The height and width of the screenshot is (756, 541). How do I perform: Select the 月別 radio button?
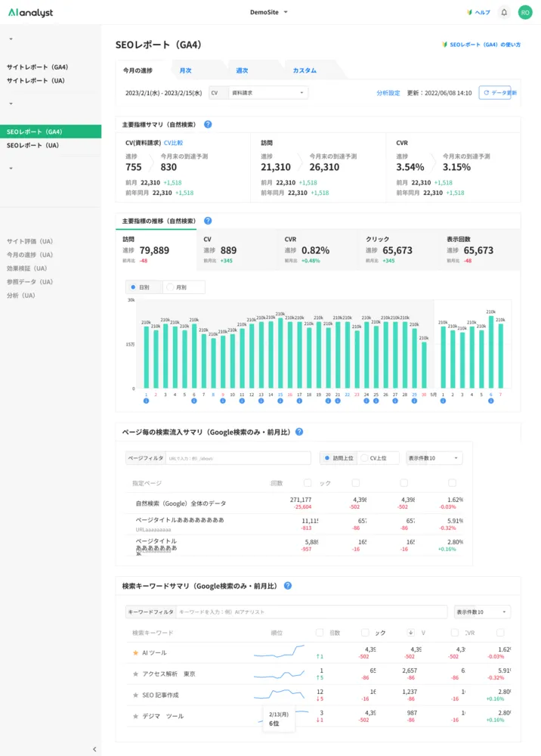[x=169, y=287]
